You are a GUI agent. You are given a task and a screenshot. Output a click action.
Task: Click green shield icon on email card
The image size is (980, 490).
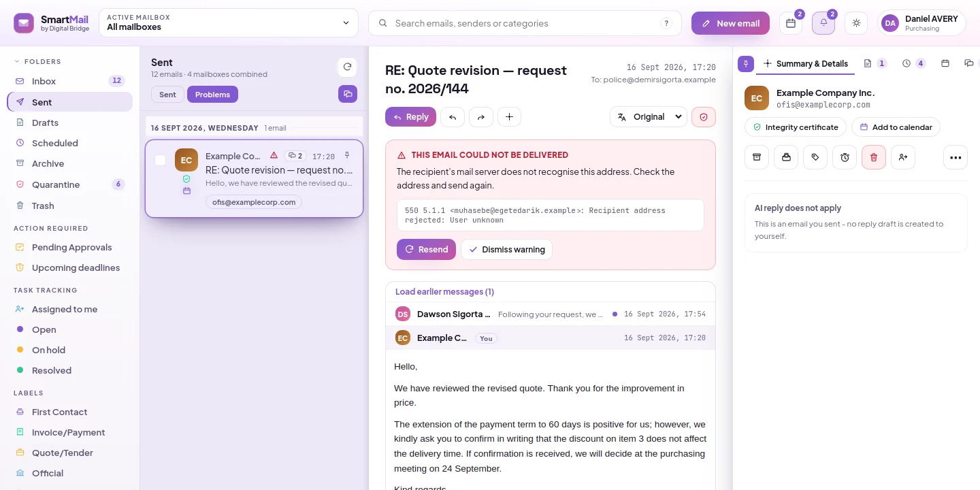point(186,179)
